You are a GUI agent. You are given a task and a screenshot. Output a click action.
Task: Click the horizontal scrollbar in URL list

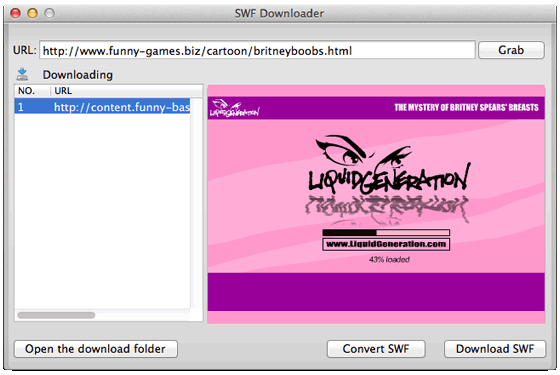[56, 315]
